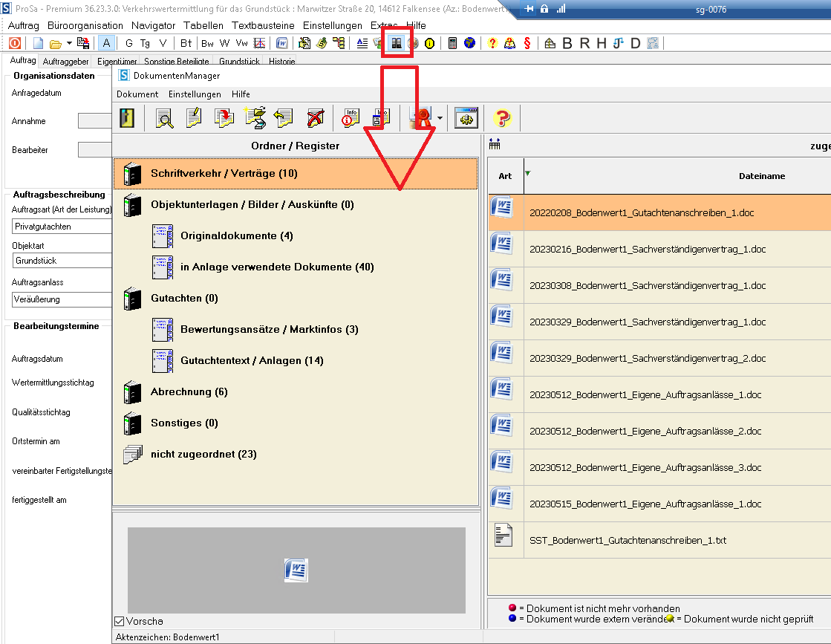Click the red power exit icon in ProSa toolbar

click(x=15, y=43)
